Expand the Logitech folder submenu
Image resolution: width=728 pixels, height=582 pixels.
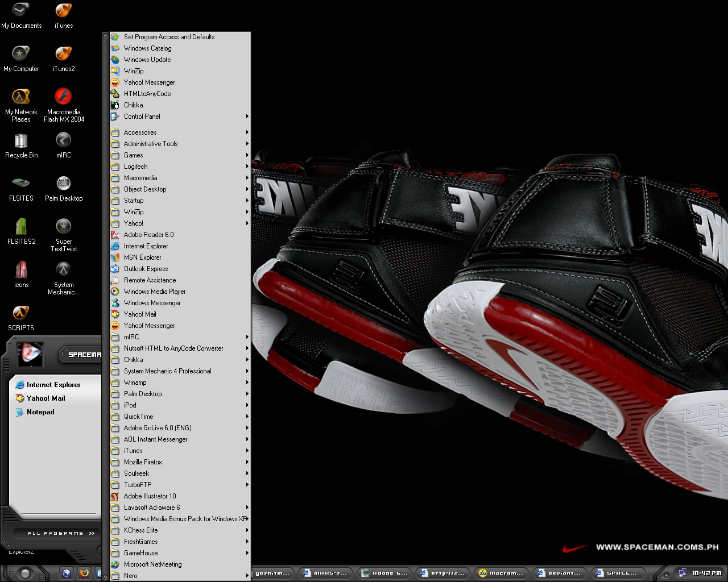180,167
